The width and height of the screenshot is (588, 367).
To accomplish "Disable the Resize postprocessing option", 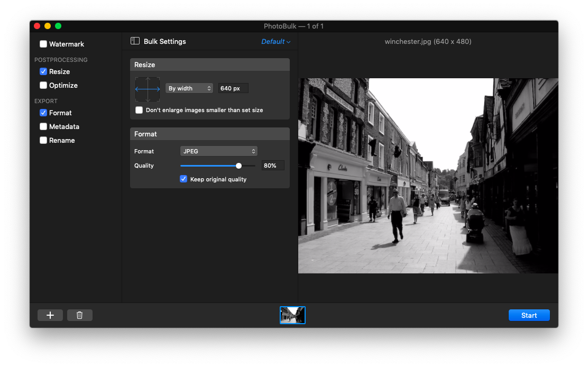I will tap(43, 71).
